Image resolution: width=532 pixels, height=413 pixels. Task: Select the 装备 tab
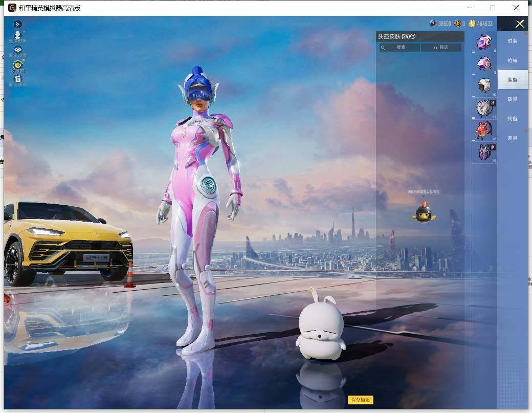pos(513,79)
